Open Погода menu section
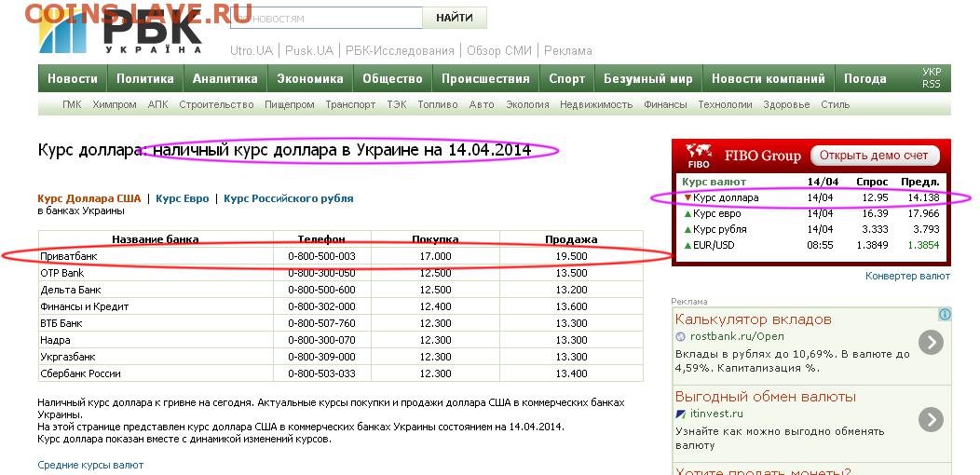The width and height of the screenshot is (980, 475). pos(865,79)
